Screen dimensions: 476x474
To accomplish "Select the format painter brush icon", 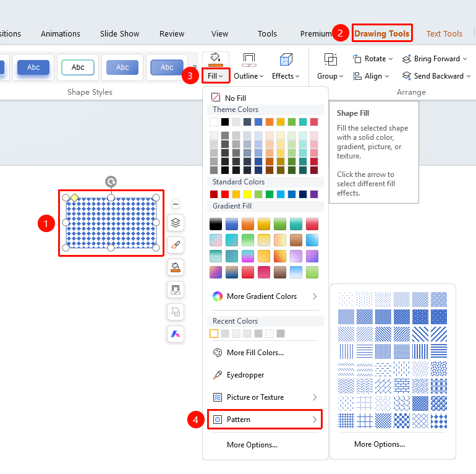I will point(176,245).
